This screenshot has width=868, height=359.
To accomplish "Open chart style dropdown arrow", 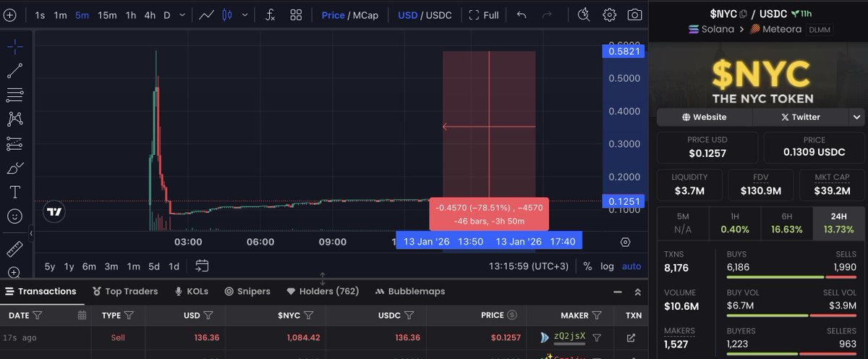I will (247, 15).
